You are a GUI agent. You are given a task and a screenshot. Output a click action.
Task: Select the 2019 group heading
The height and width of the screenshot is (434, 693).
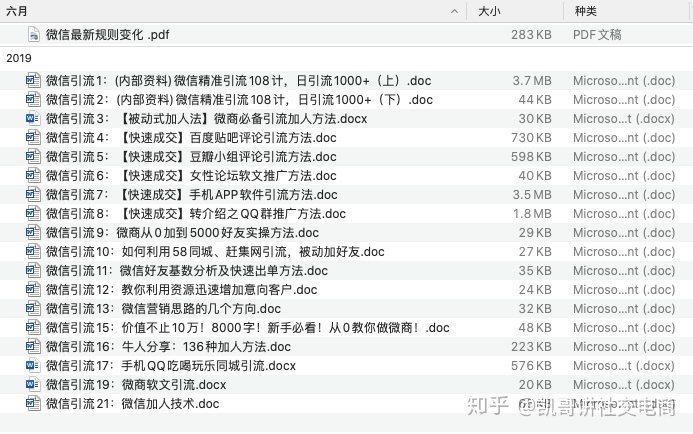19,58
